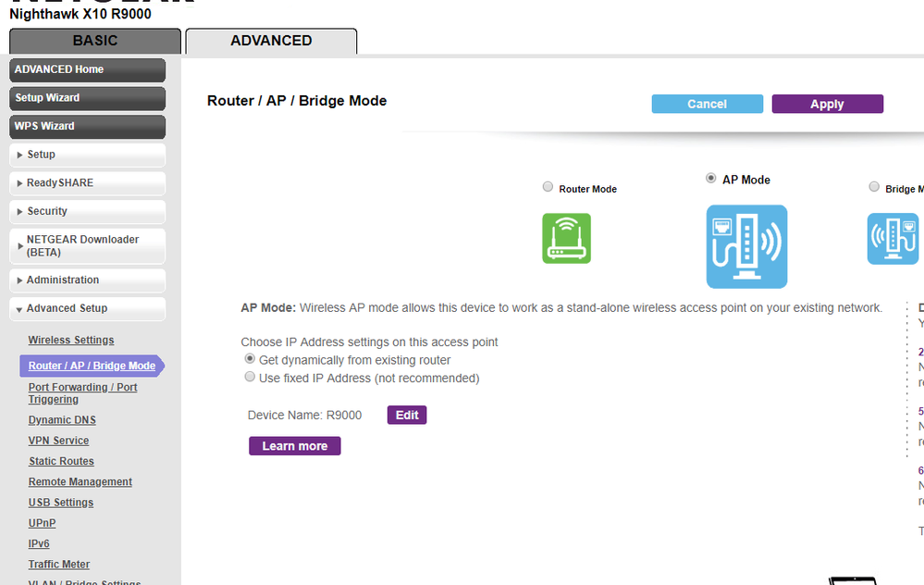Open Remote Management link
Viewport: 924px width, 585px height.
(x=80, y=482)
